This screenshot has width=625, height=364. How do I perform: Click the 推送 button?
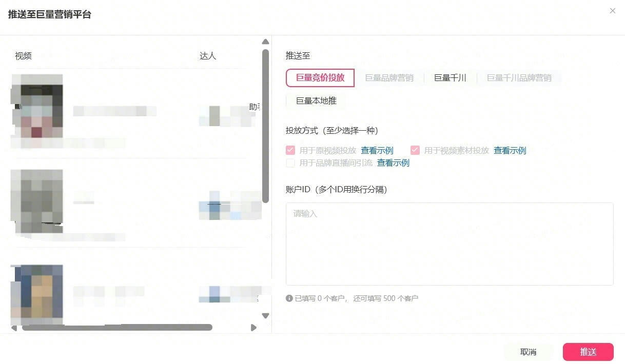[x=588, y=352]
